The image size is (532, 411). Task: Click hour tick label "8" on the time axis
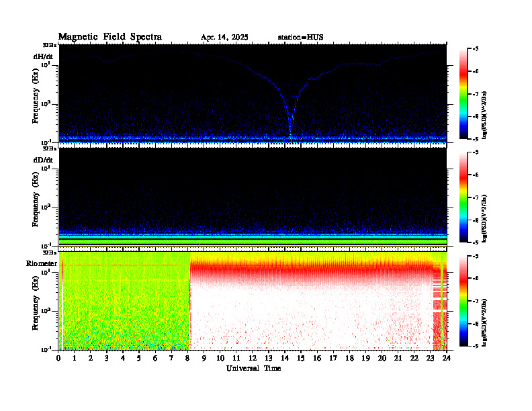187,359
